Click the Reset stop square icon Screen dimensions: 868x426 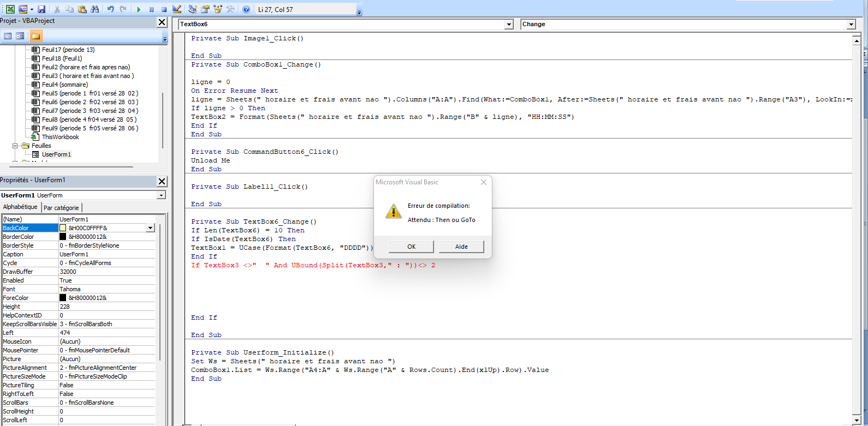[x=164, y=9]
